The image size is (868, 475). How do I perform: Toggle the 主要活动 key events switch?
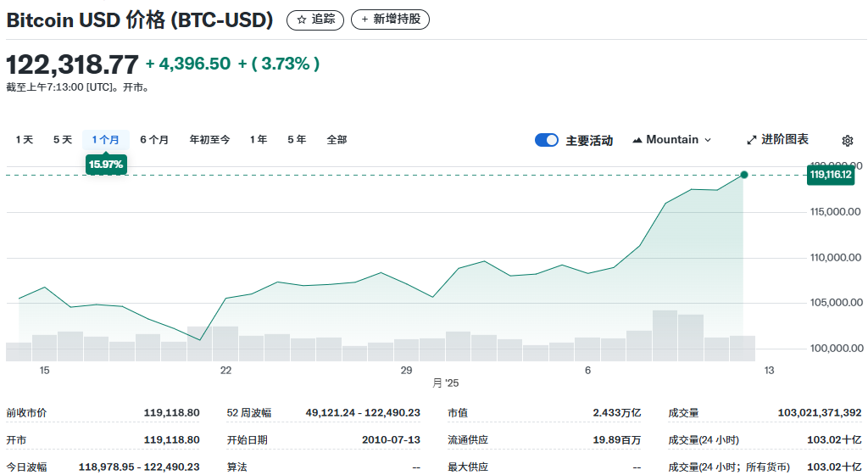[x=547, y=140]
